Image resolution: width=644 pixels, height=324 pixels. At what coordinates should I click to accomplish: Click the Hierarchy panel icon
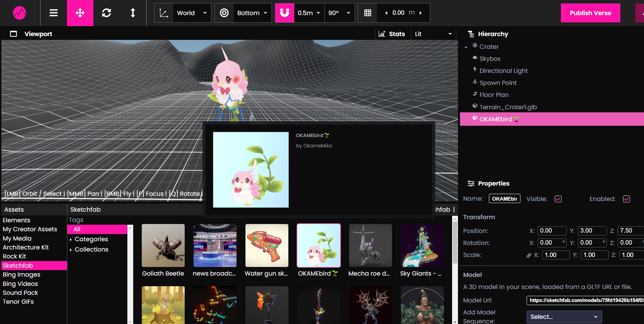pyautogui.click(x=471, y=34)
